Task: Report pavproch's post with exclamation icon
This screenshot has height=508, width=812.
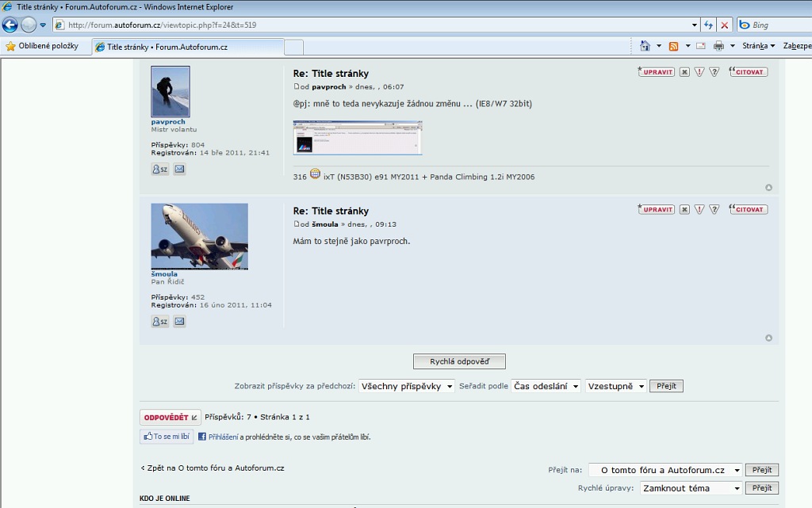Action: 699,72
